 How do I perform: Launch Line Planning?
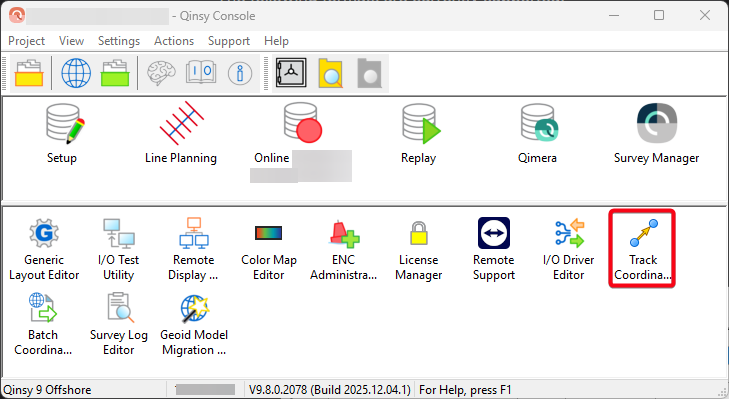point(181,133)
